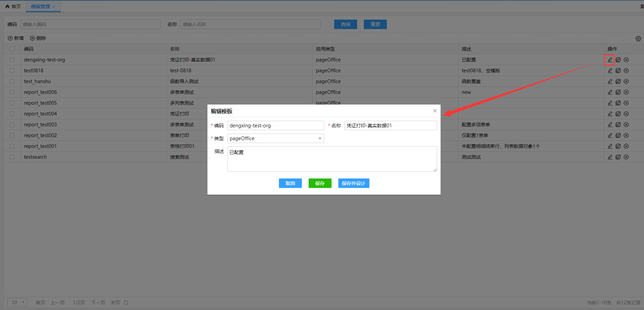Click the green 保存 button
The image size is (644, 310).
coord(320,183)
